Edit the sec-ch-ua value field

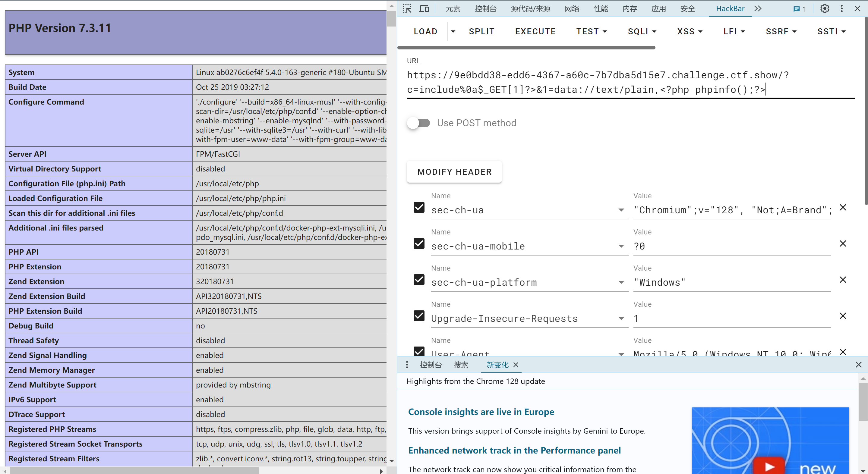click(732, 210)
